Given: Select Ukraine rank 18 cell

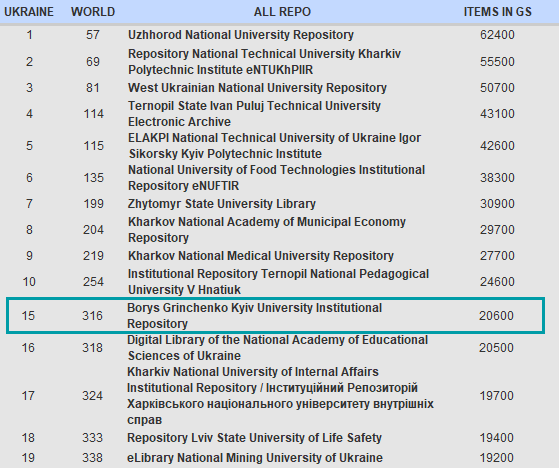Looking at the screenshot, I should pyautogui.click(x=28, y=438).
